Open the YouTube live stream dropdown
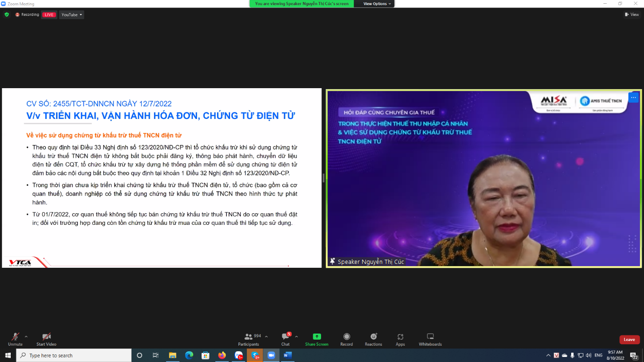Viewport: 644px width, 362px height. [x=71, y=14]
